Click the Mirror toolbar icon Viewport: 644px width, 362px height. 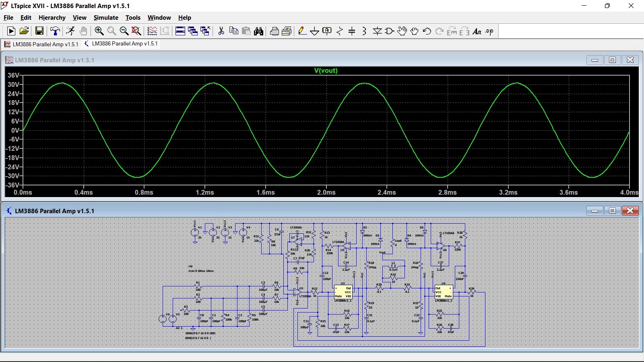click(x=464, y=31)
